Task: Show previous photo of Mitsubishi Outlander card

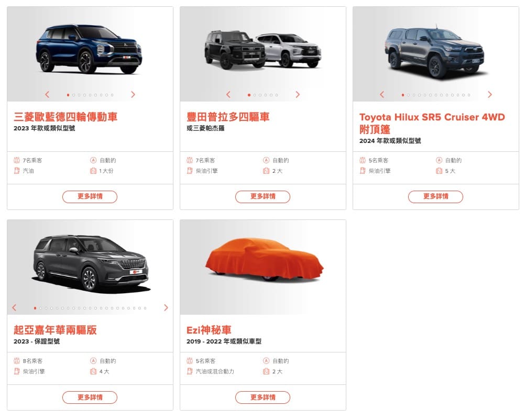Action: (47, 95)
